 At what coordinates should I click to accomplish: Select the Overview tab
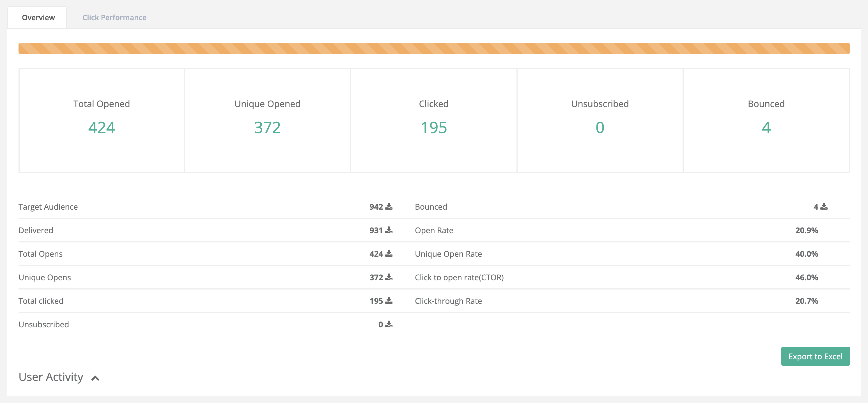[38, 17]
